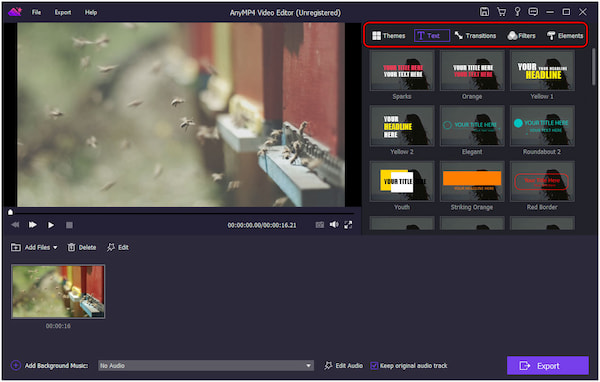Open the Export menu

62,12
